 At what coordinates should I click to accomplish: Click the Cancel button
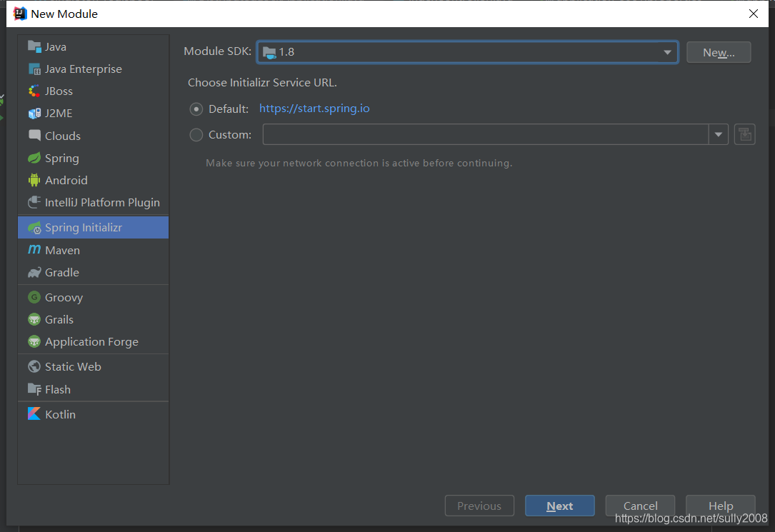[640, 506]
